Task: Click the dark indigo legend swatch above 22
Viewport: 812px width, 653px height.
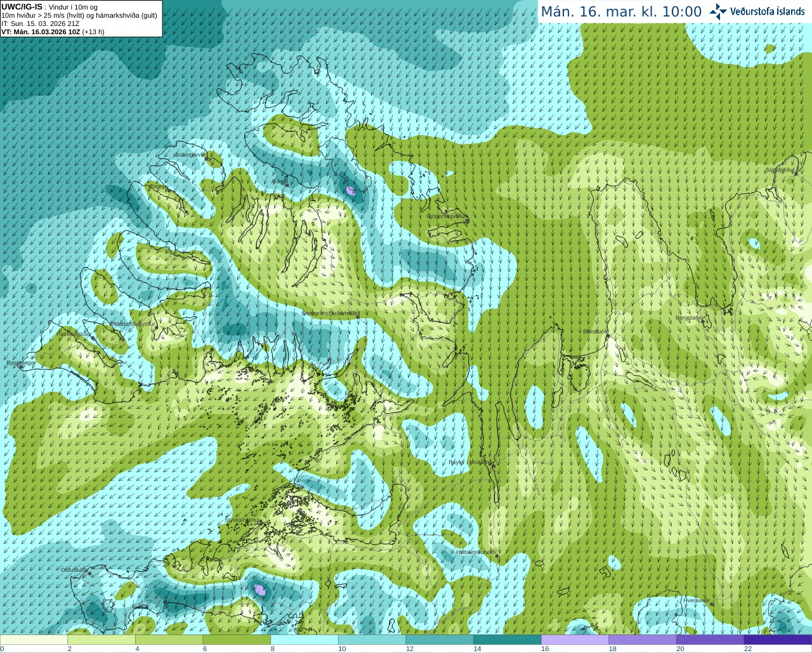Action: click(x=778, y=640)
